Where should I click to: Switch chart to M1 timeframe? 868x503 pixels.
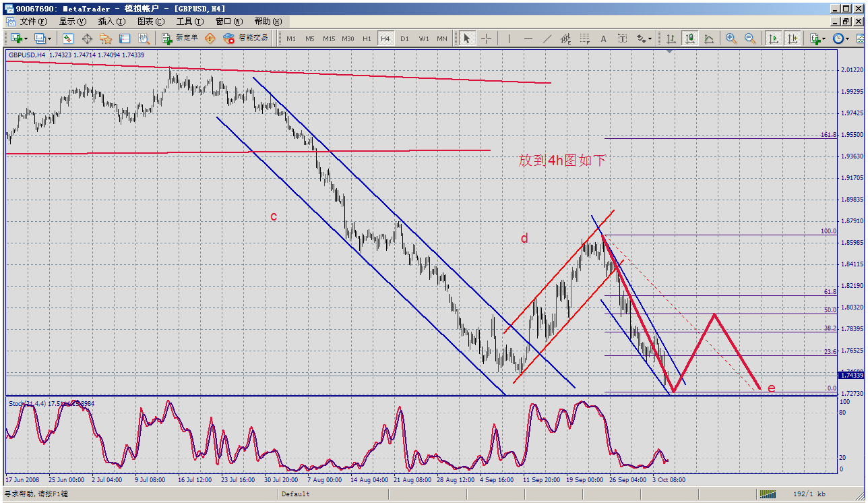tap(291, 38)
